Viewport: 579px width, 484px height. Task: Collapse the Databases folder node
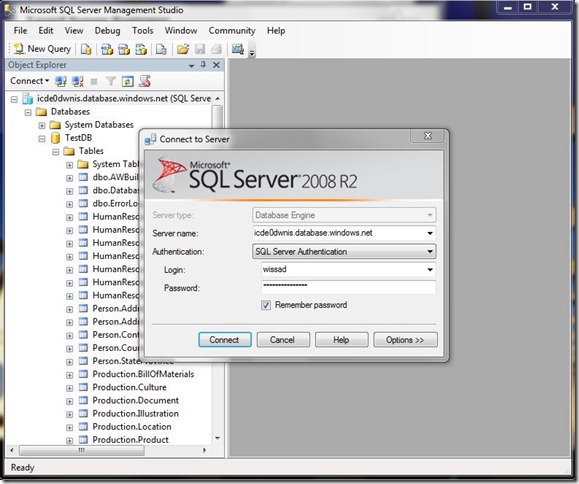pyautogui.click(x=28, y=112)
